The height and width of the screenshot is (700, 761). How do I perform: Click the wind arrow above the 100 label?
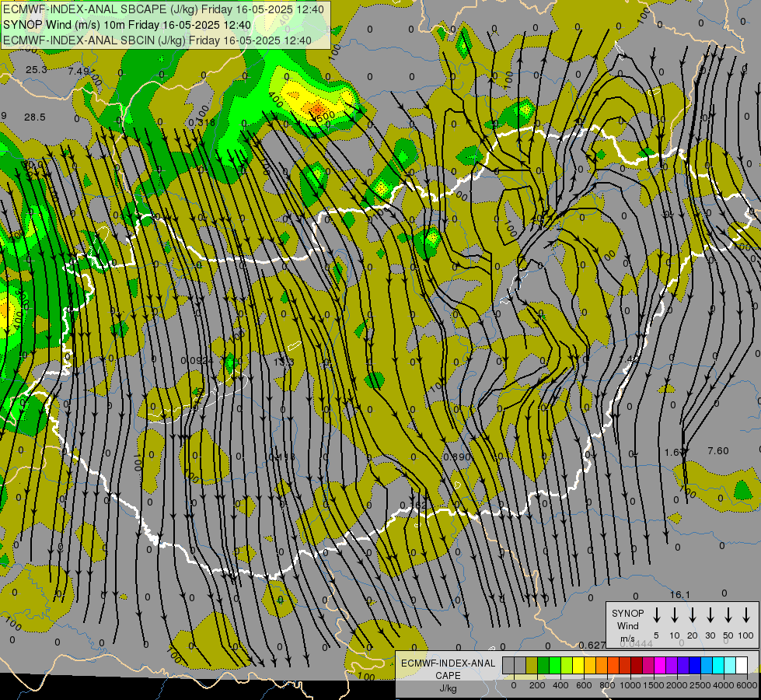pyautogui.click(x=746, y=615)
